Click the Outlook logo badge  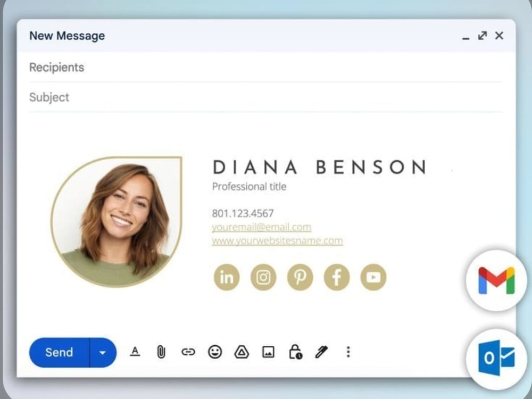496,359
